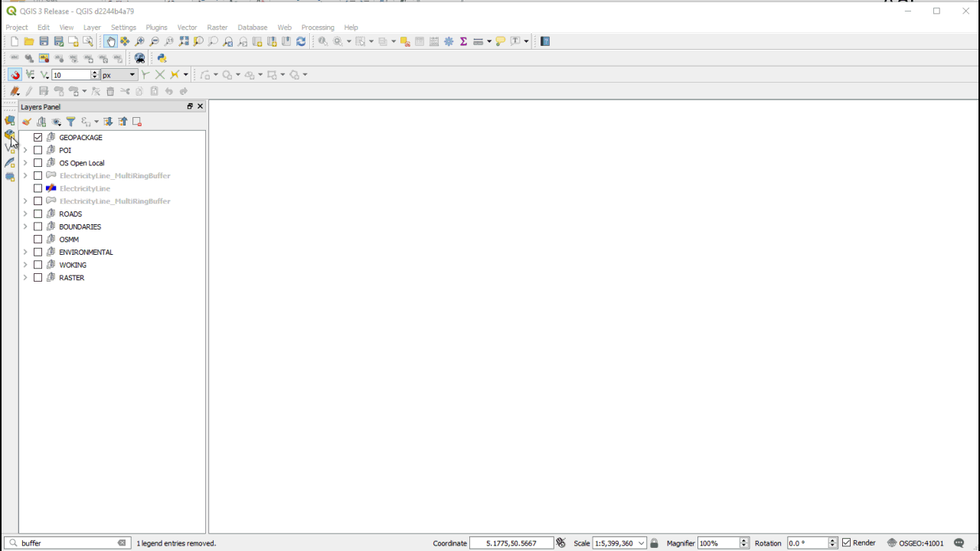Float the Layers Panel with undock button

click(x=190, y=106)
